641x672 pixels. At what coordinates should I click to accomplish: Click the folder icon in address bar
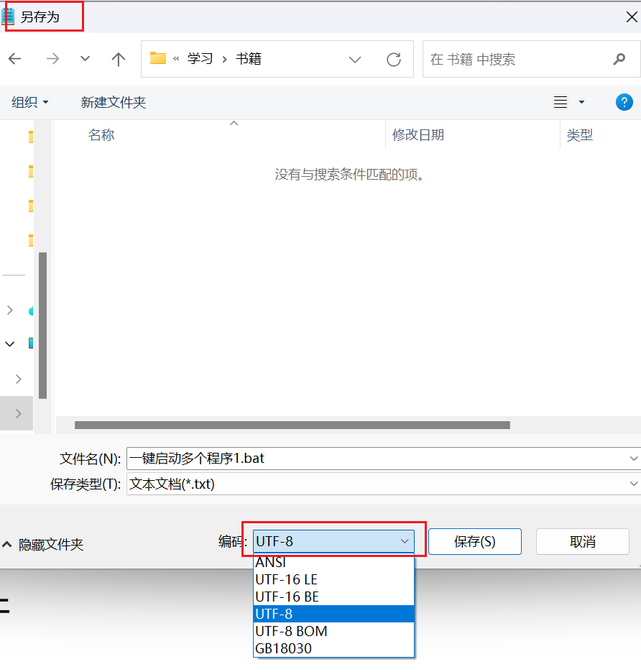[158, 58]
